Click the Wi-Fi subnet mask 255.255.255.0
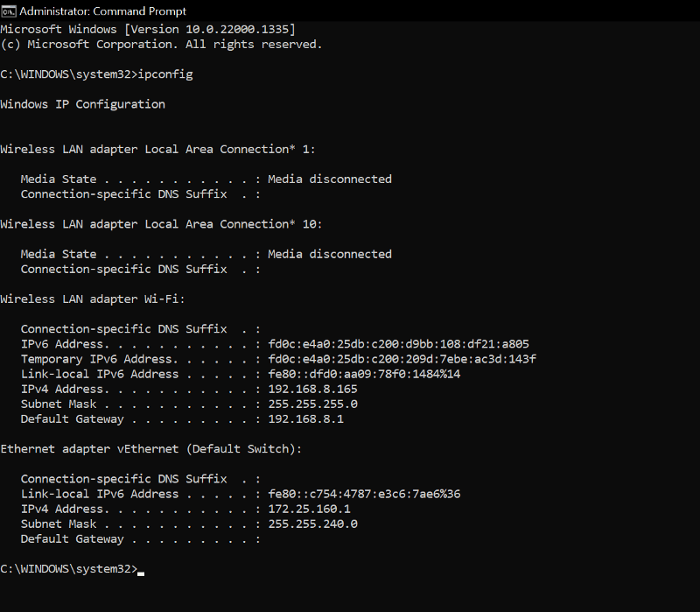Image resolution: width=700 pixels, height=612 pixels. click(x=312, y=404)
